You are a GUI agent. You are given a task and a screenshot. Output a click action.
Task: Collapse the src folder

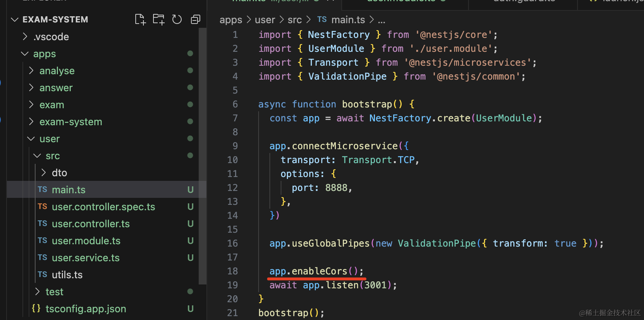pyautogui.click(x=37, y=156)
